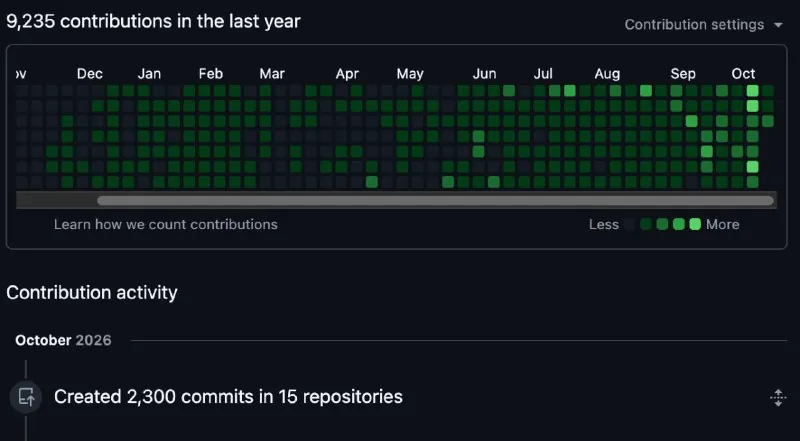Expand the commits list with the unfold icon
Screen dimensions: 800x441
click(778, 397)
